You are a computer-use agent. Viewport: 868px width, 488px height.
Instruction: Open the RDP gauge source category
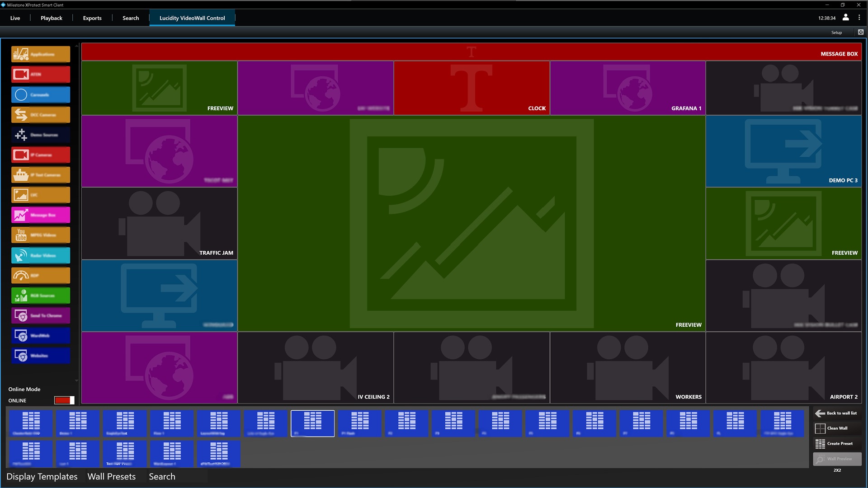pyautogui.click(x=41, y=275)
